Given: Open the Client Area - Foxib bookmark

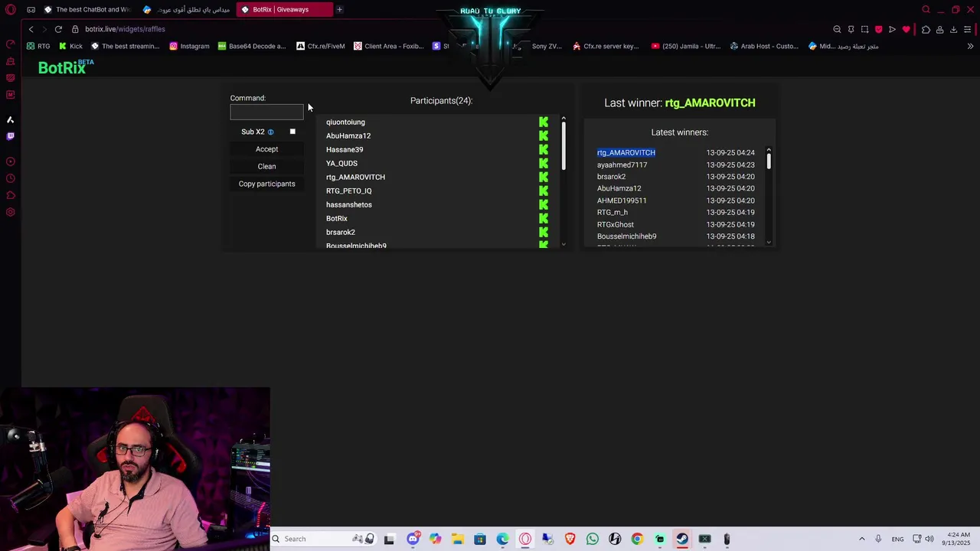Looking at the screenshot, I should [x=389, y=46].
